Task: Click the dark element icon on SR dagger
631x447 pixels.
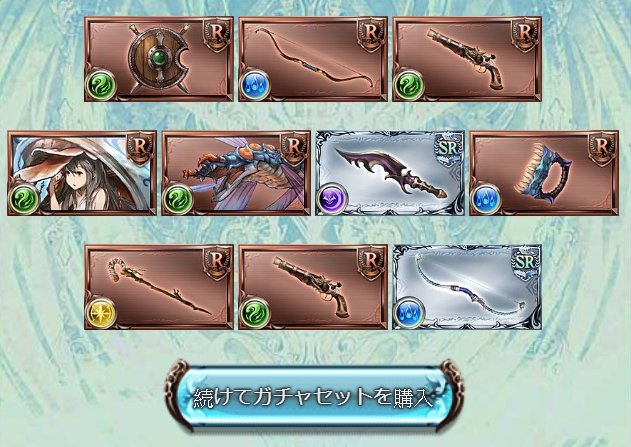Action: tap(332, 199)
